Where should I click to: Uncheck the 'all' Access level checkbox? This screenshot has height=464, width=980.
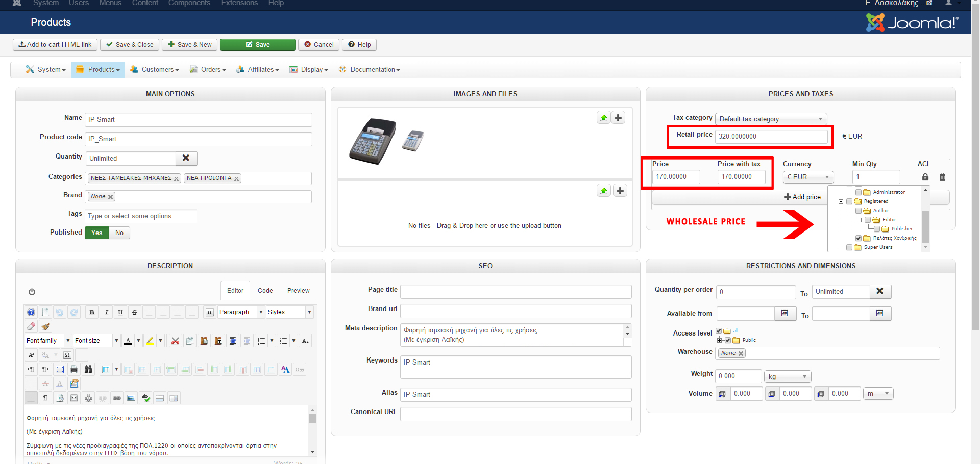(x=719, y=331)
